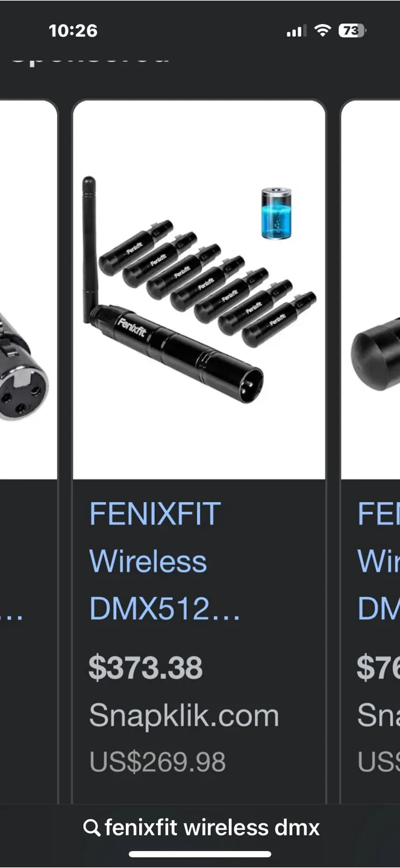The image size is (400, 868).
Task: Tap the black cap product image on right
Action: coord(376,356)
